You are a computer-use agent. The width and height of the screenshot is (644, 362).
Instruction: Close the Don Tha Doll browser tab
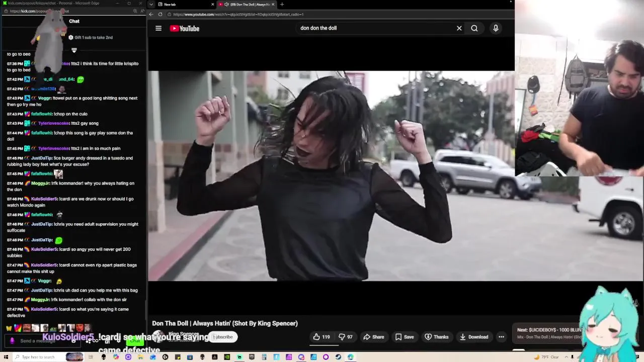click(273, 5)
